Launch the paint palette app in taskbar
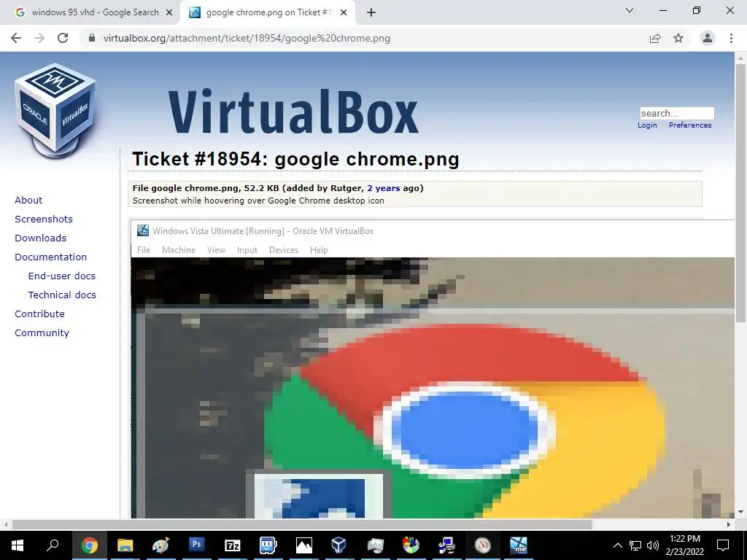 click(x=160, y=545)
